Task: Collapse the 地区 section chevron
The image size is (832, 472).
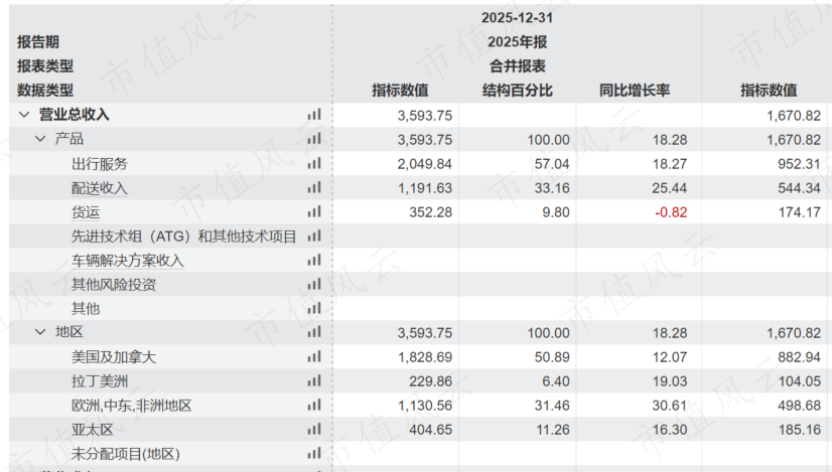Action: [41, 332]
